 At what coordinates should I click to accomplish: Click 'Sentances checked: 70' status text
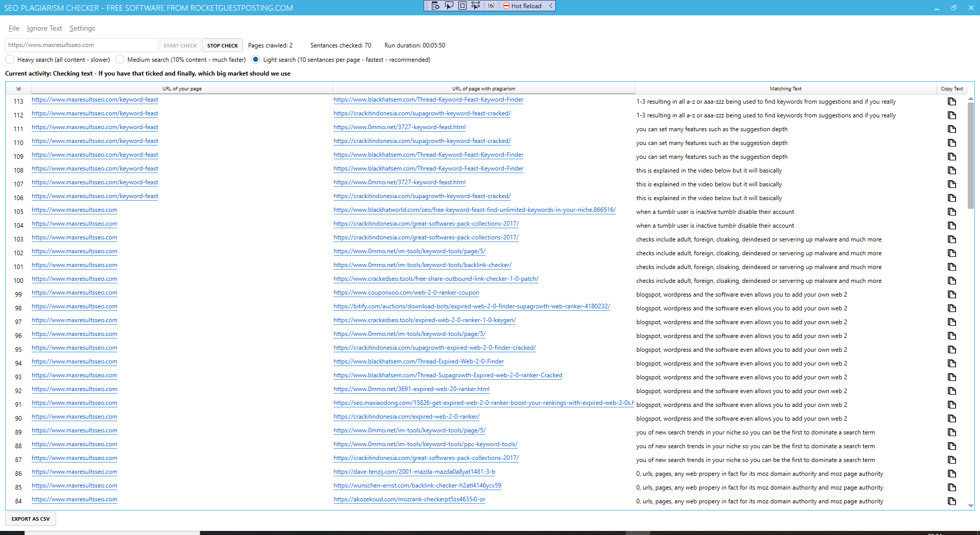click(340, 45)
